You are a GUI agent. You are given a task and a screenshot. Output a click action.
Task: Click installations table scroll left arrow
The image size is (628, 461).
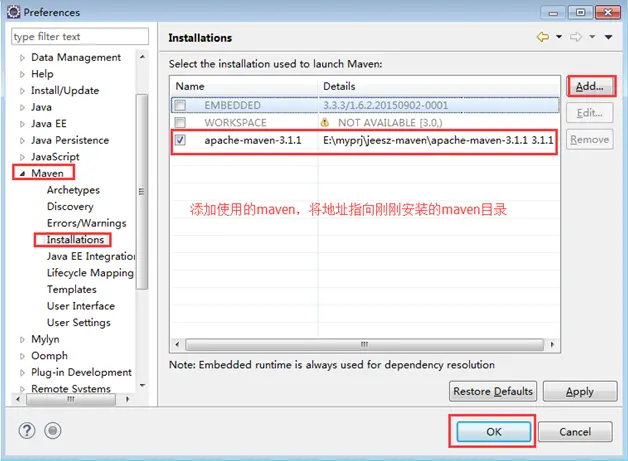[x=177, y=344]
